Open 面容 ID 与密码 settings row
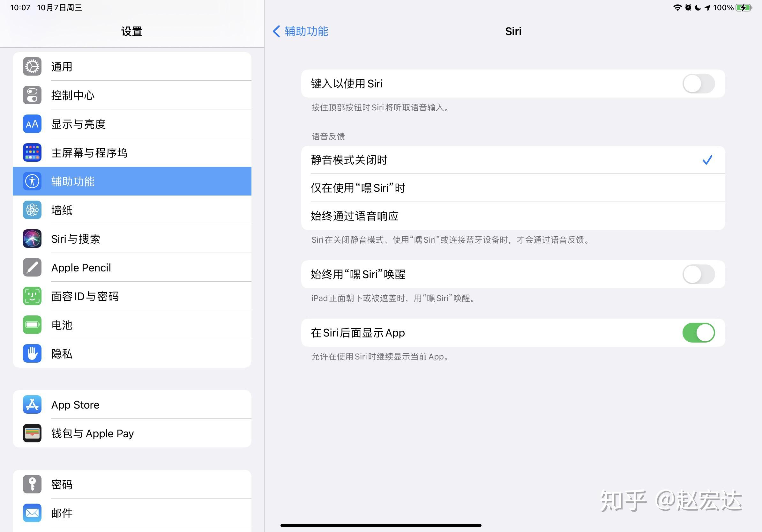This screenshot has width=762, height=532. pos(132,296)
